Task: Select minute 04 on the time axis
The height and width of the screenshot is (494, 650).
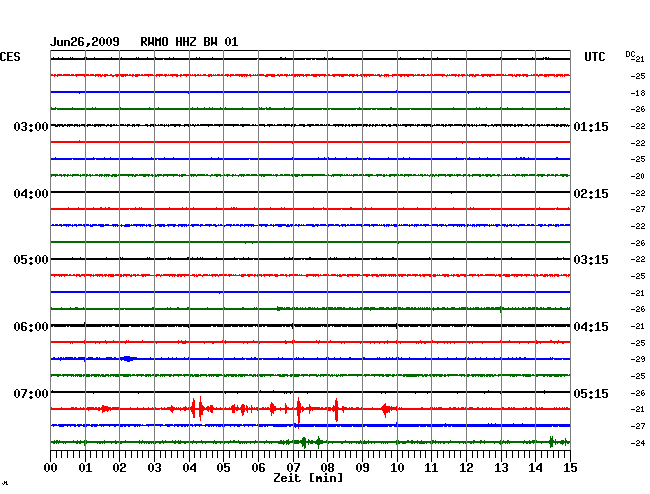Action: tap(189, 467)
